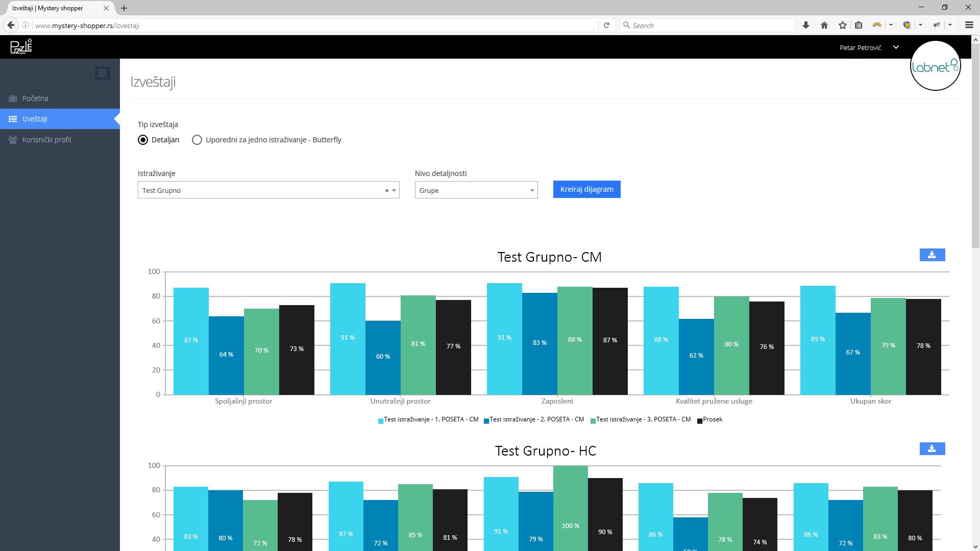This screenshot has width=980, height=551.
Task: Open Početna from the sidebar
Action: [x=35, y=98]
